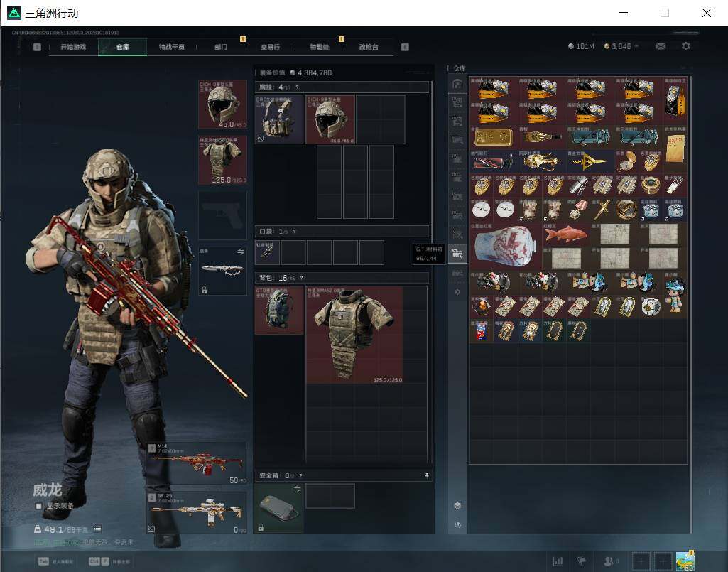The image size is (728, 572).
Task: Click the help icon beside 口袋
Action: 294,232
